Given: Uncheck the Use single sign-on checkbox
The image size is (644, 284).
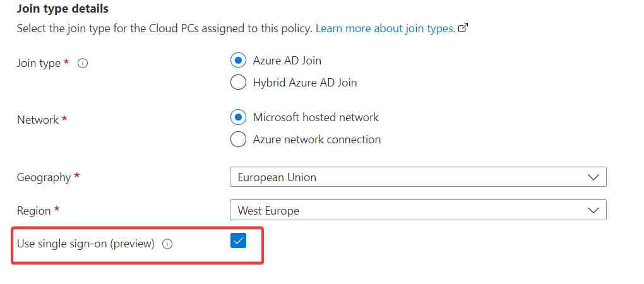Looking at the screenshot, I should point(238,240).
